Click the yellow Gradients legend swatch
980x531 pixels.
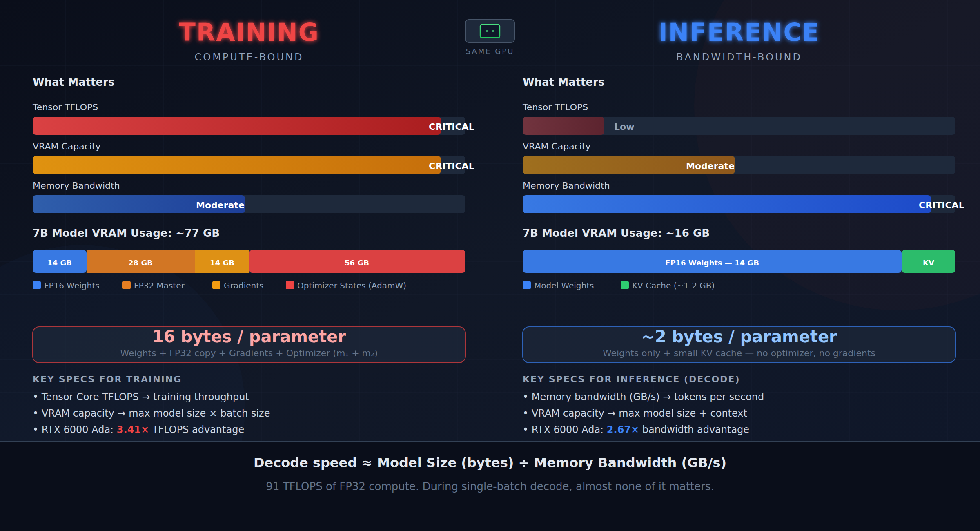tap(216, 285)
